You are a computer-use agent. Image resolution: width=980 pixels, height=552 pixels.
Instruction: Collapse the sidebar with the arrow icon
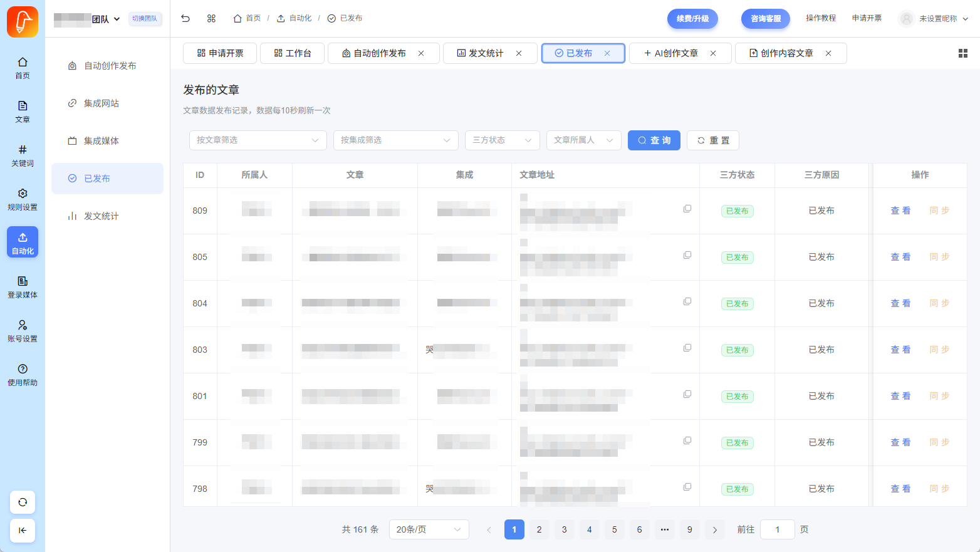(x=23, y=530)
